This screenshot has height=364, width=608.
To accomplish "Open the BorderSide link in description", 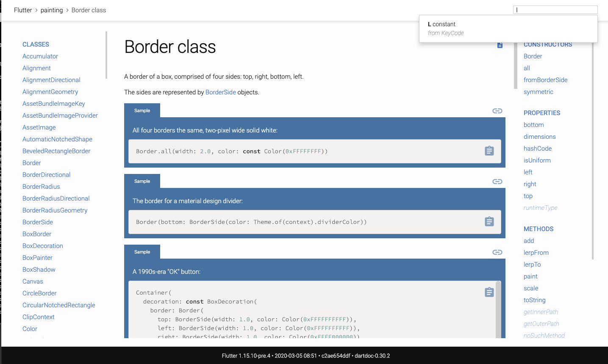I will pos(221,92).
